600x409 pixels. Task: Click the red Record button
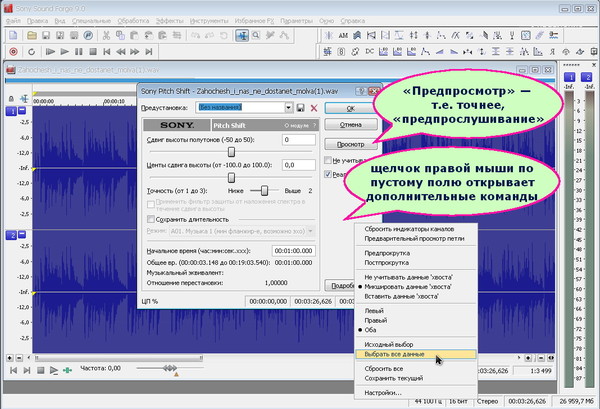[13, 51]
